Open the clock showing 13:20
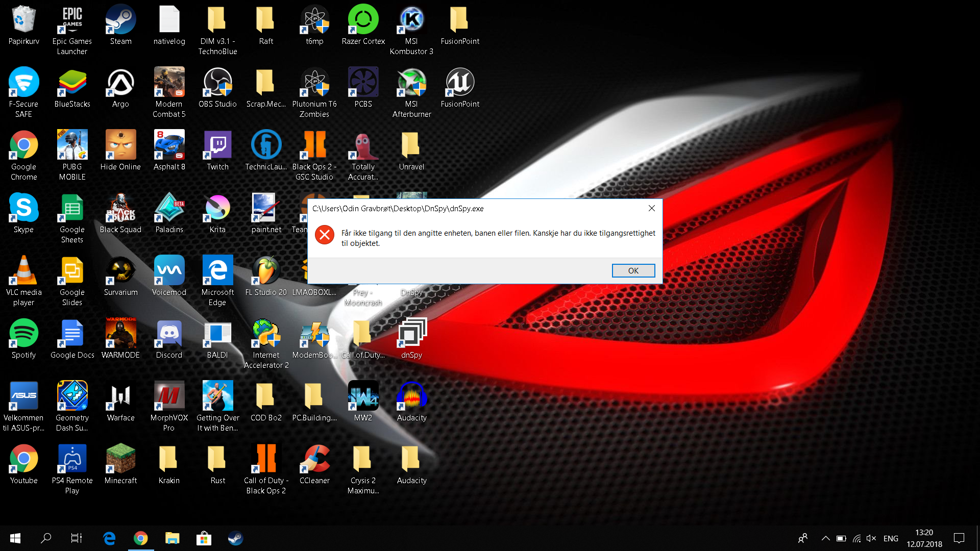Viewport: 980px width, 551px height. point(924,538)
